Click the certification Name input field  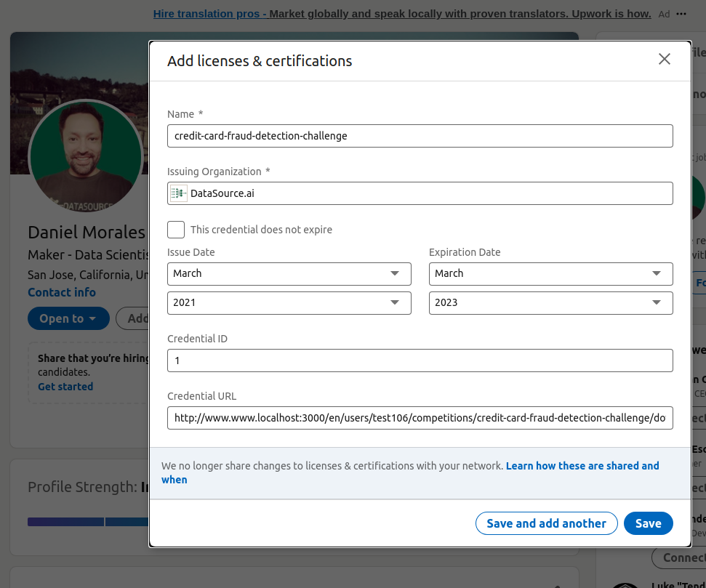(420, 136)
